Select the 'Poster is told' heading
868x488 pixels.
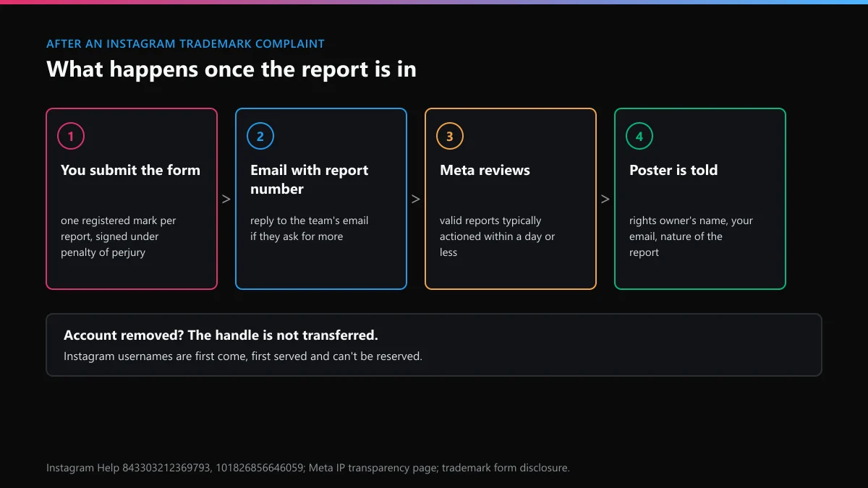[673, 171]
